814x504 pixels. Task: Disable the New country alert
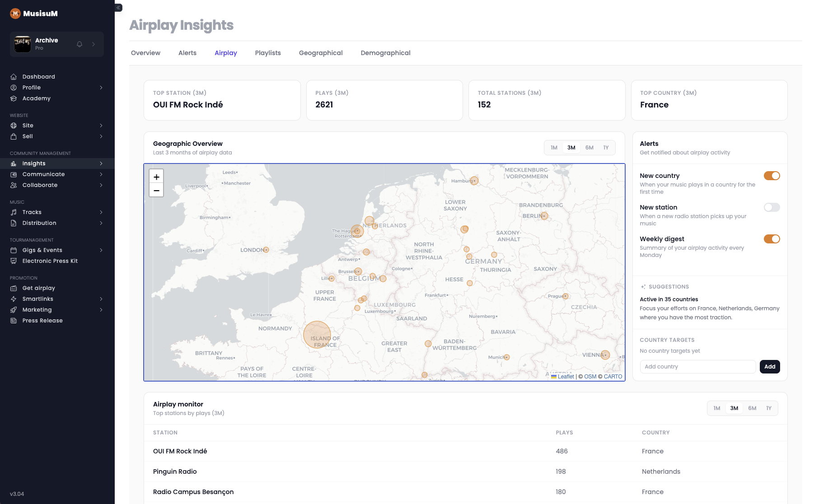tap(772, 176)
